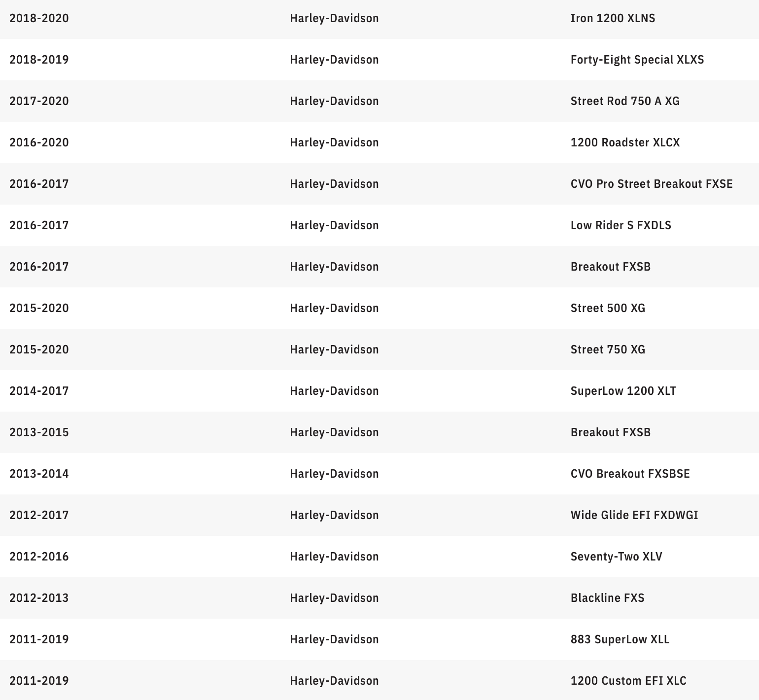
Task: Select SuperLow 1200 XLT model cell
Action: click(623, 391)
